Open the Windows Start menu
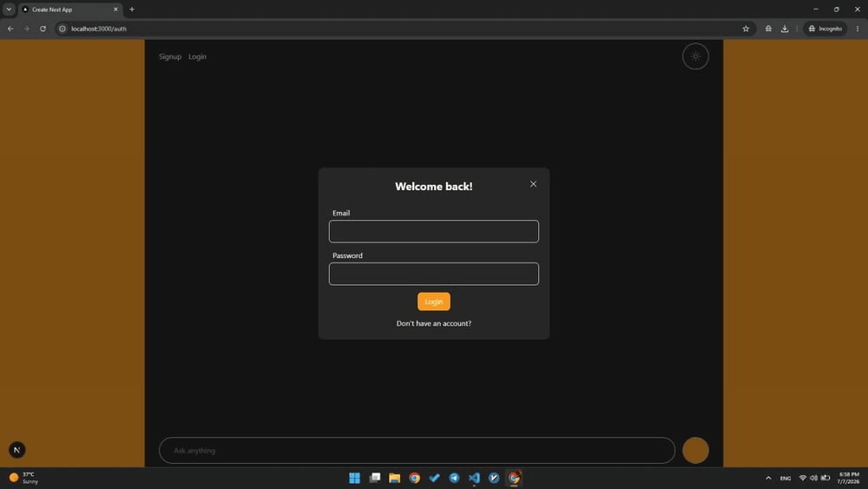 [355, 478]
